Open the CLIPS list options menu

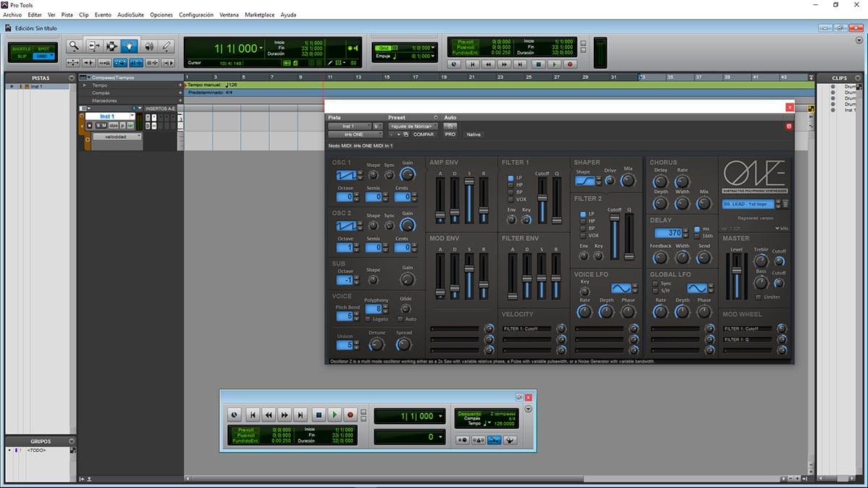pyautogui.click(x=856, y=77)
